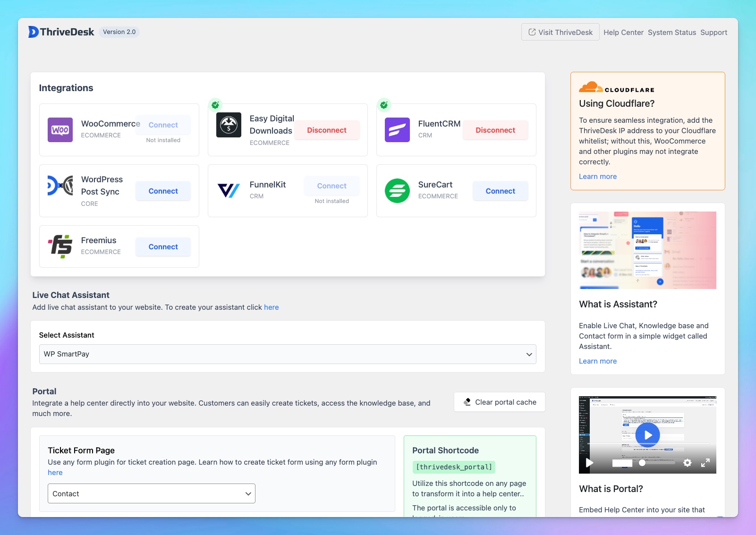This screenshot has height=535, width=756.
Task: Connect the WooCommerce integration
Action: (x=163, y=125)
